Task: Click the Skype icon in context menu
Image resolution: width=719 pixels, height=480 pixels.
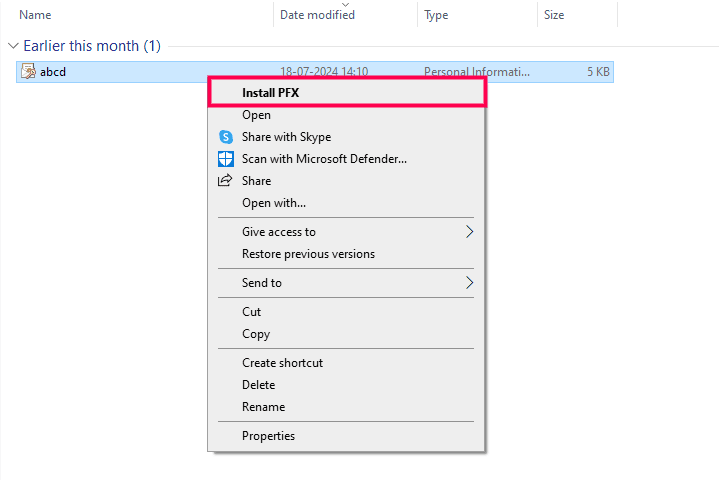Action: point(225,137)
